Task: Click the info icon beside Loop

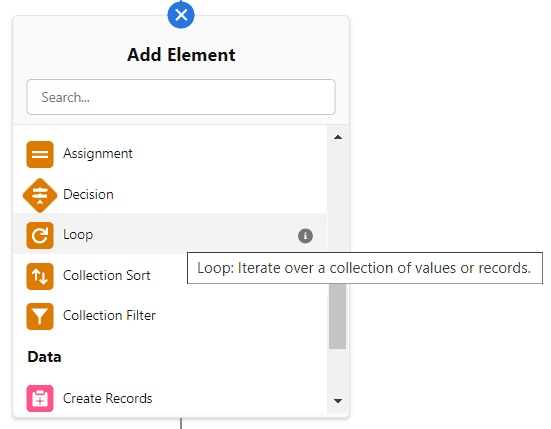Action: coord(305,236)
